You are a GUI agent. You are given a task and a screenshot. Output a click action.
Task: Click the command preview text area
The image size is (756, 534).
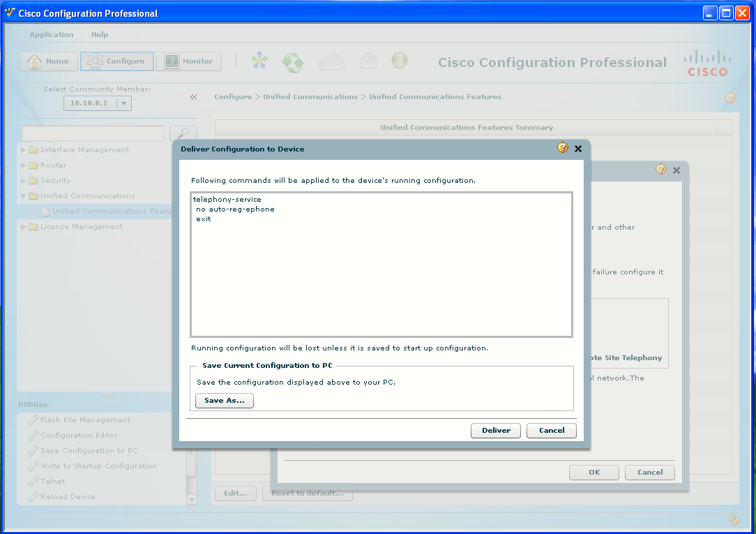pos(381,265)
